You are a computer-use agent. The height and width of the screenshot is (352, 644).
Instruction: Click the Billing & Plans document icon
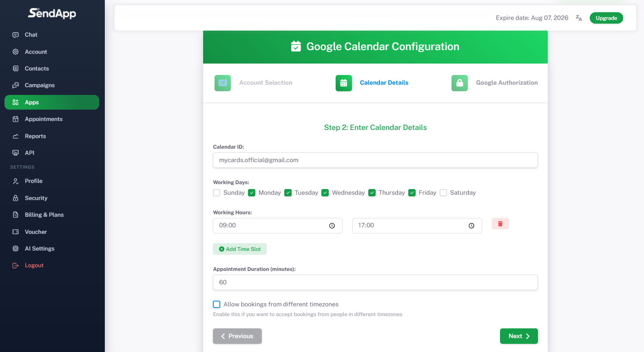click(x=15, y=215)
